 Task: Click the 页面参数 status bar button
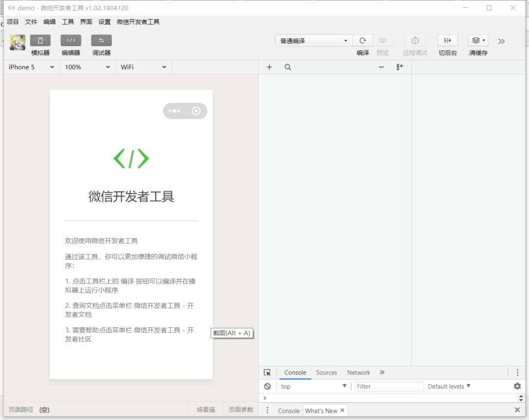[241, 410]
